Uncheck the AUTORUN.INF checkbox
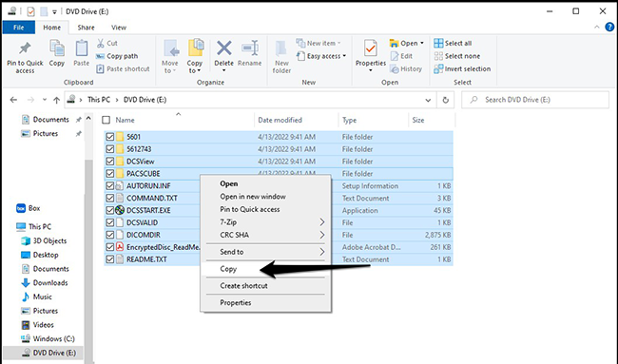The image size is (618, 364). point(110,185)
